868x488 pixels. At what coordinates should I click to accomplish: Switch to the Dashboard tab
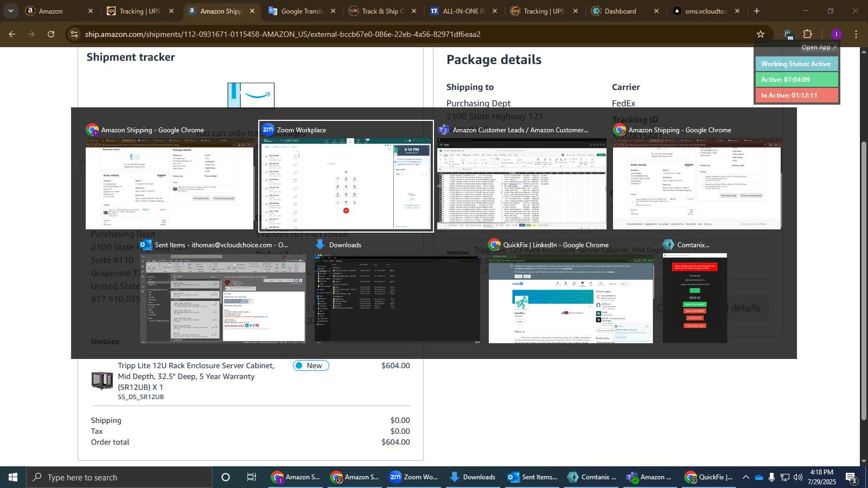pyautogui.click(x=625, y=11)
